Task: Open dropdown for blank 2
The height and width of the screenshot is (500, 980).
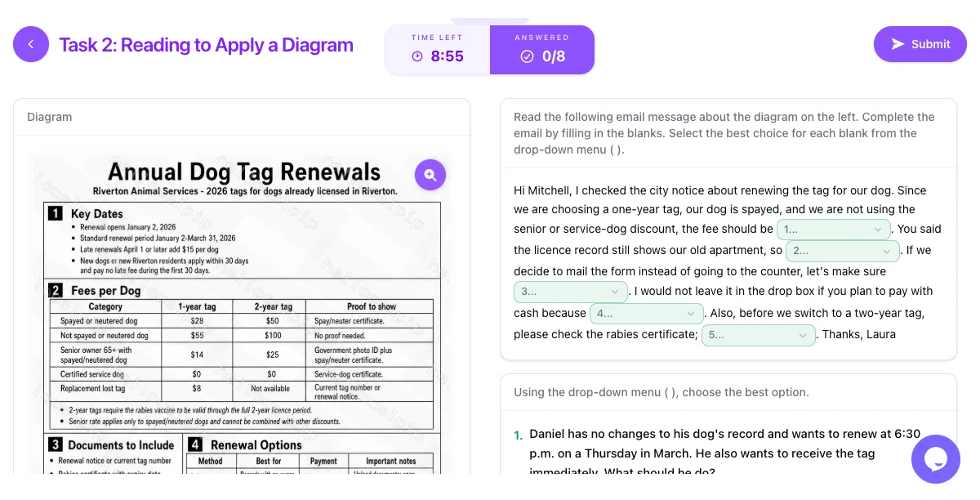Action: (843, 251)
